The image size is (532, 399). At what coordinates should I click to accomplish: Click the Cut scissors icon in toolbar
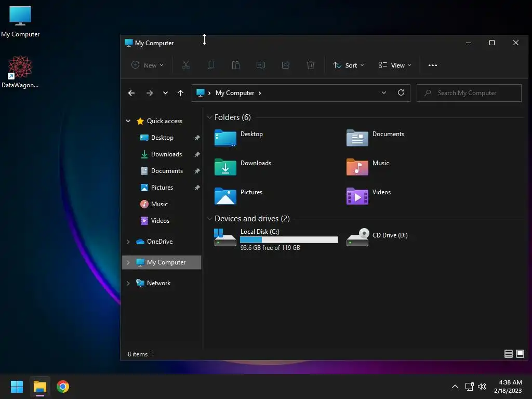tap(185, 65)
